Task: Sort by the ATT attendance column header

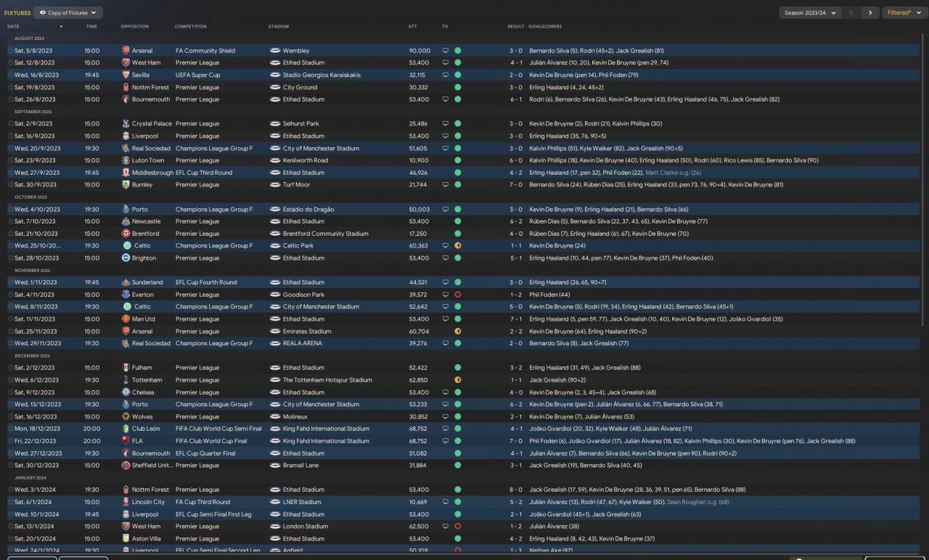Action: pos(413,27)
